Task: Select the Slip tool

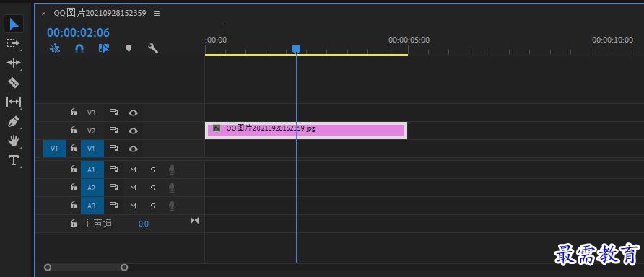Action: pos(14,102)
